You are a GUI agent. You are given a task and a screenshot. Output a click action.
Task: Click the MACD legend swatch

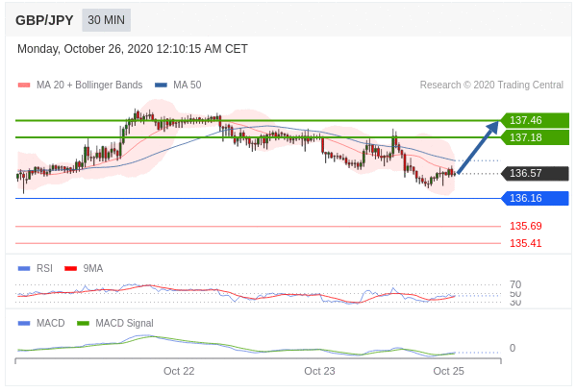(x=24, y=324)
